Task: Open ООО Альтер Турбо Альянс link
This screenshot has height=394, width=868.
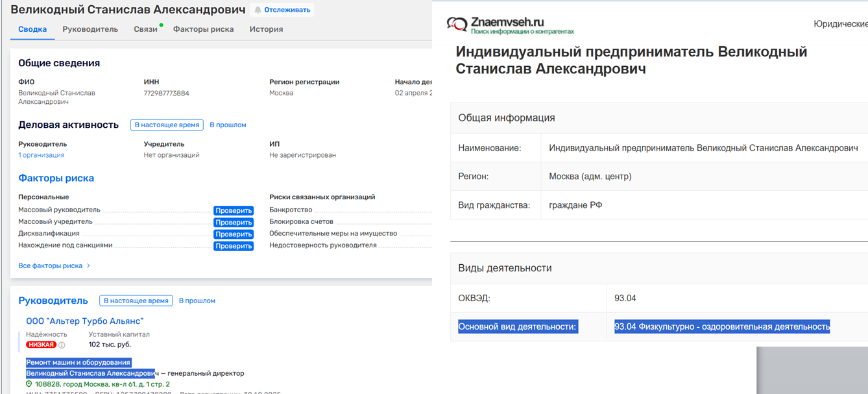Action: [x=85, y=321]
